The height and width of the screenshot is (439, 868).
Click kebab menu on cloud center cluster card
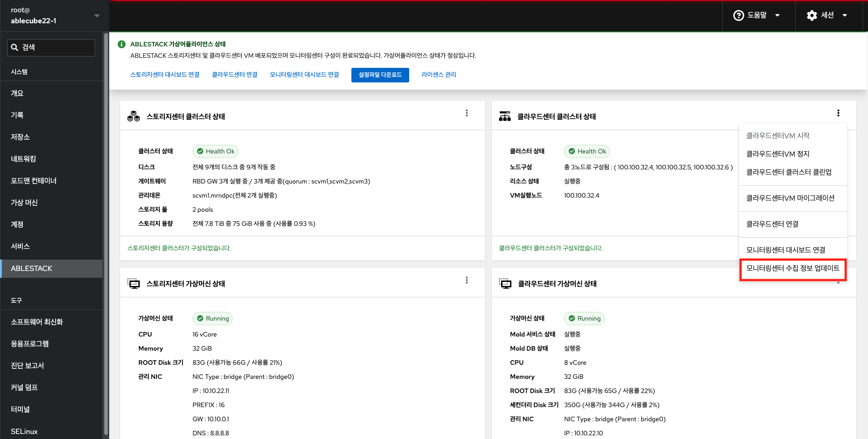tap(838, 113)
